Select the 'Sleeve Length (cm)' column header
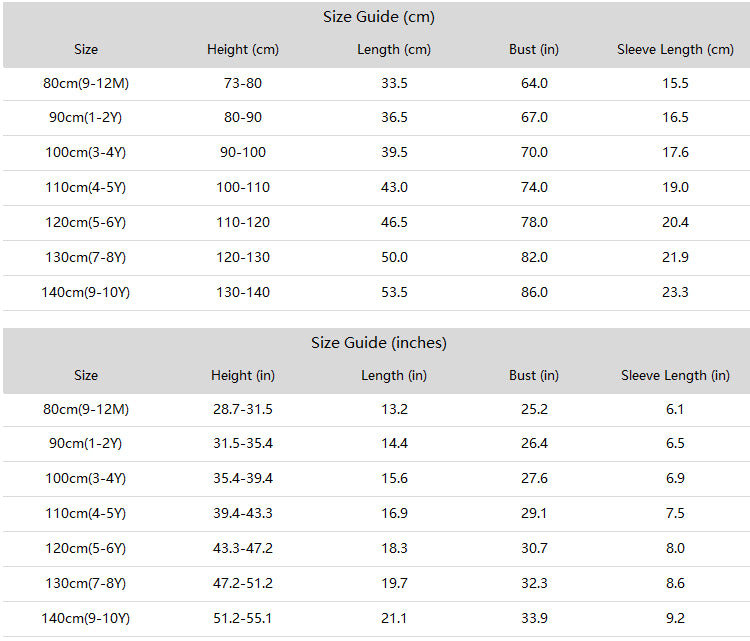Screen dimensions: 750x641 click(x=675, y=49)
